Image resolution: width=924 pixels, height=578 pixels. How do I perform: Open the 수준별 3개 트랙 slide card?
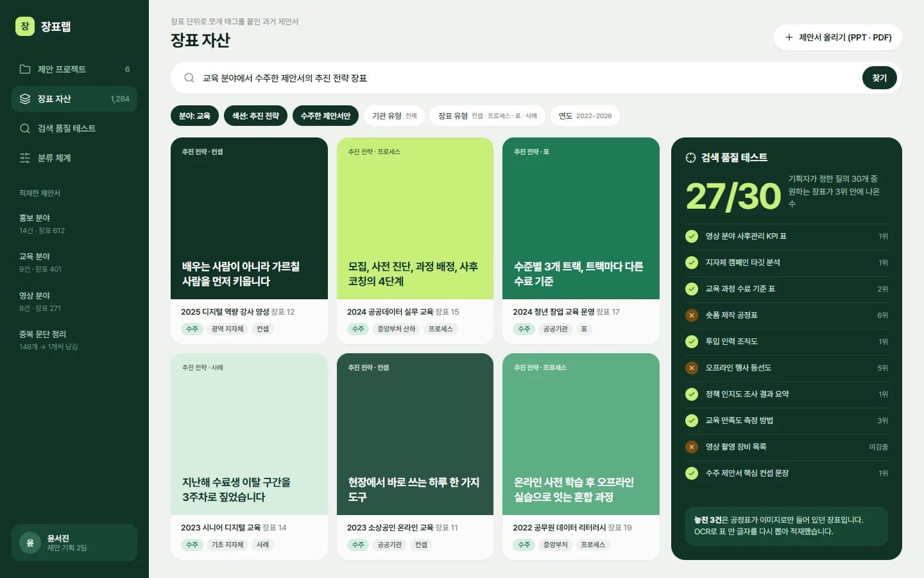point(581,241)
